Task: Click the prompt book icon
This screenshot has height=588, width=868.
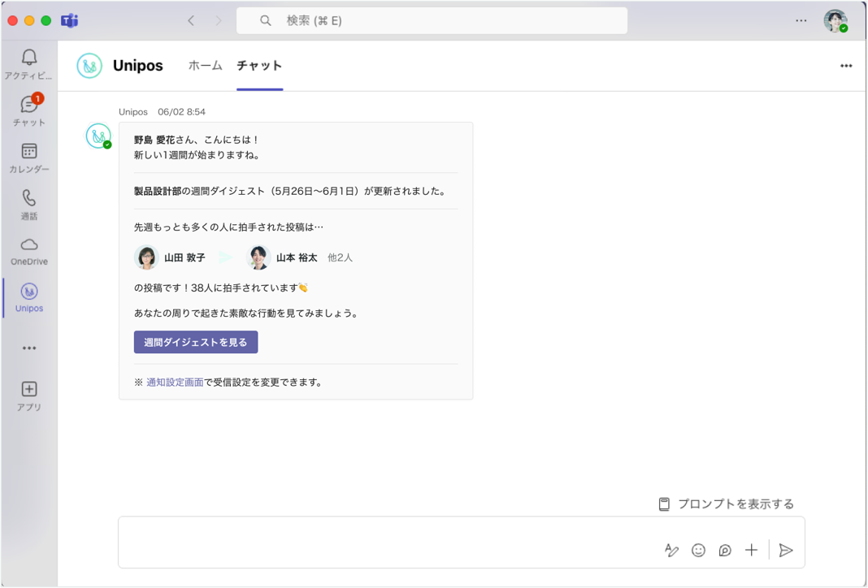Action: 664,504
